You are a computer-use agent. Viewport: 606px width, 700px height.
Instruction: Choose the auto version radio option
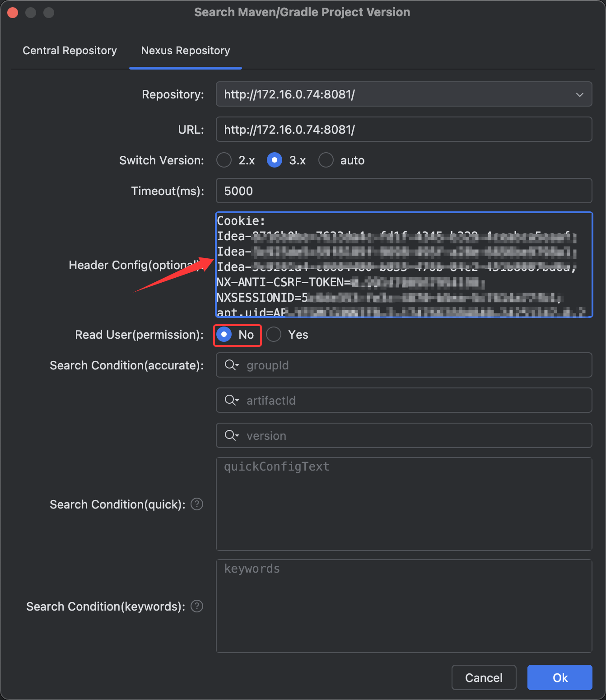coord(326,160)
